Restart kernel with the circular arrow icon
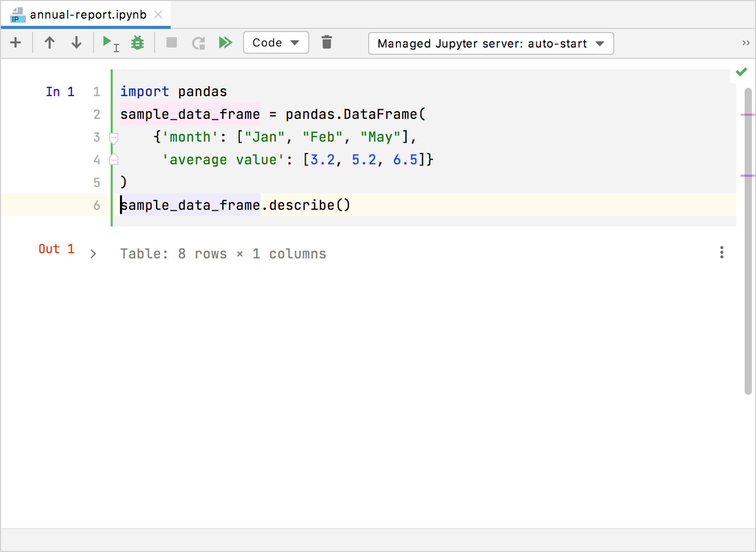Viewport: 756px width, 552px height. click(x=199, y=43)
